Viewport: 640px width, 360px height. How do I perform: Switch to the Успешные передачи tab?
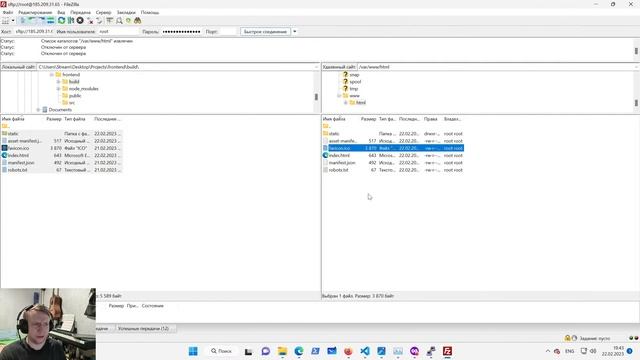point(144,328)
